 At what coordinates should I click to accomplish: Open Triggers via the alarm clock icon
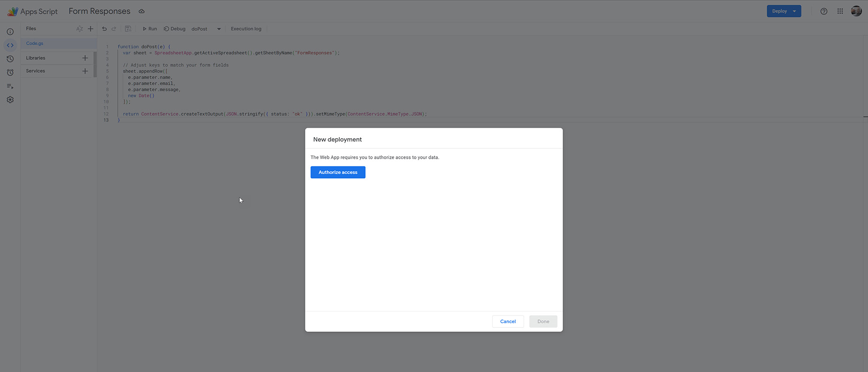click(x=10, y=73)
